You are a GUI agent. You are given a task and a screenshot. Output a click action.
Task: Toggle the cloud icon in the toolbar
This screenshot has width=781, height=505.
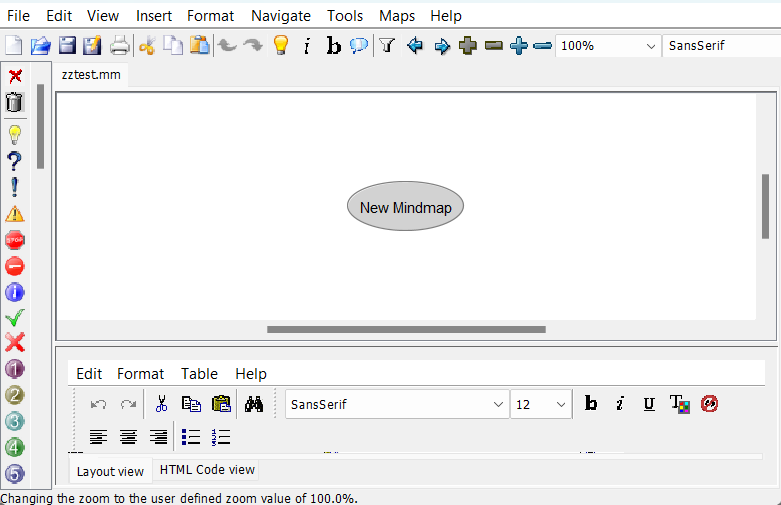[359, 46]
